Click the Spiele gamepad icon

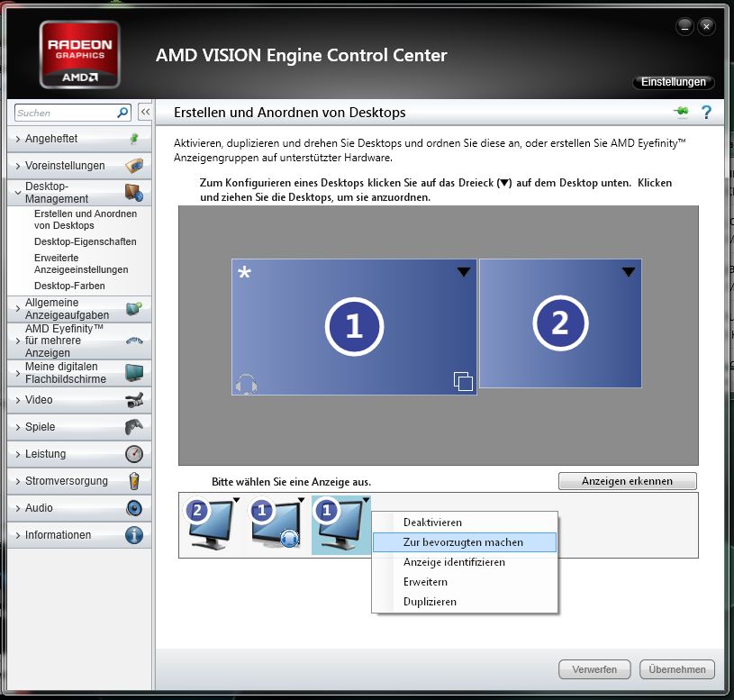pos(134,427)
